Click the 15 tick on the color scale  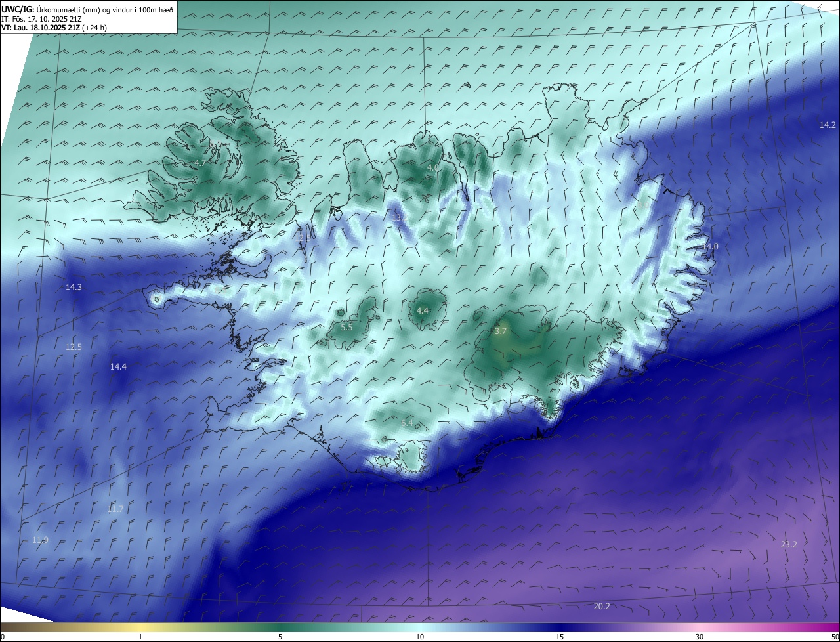coord(560,637)
